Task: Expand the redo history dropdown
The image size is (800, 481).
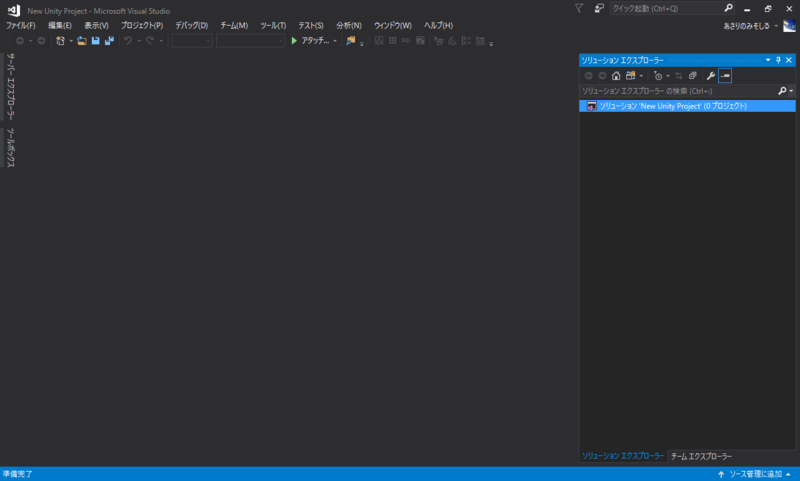Action: 161,41
